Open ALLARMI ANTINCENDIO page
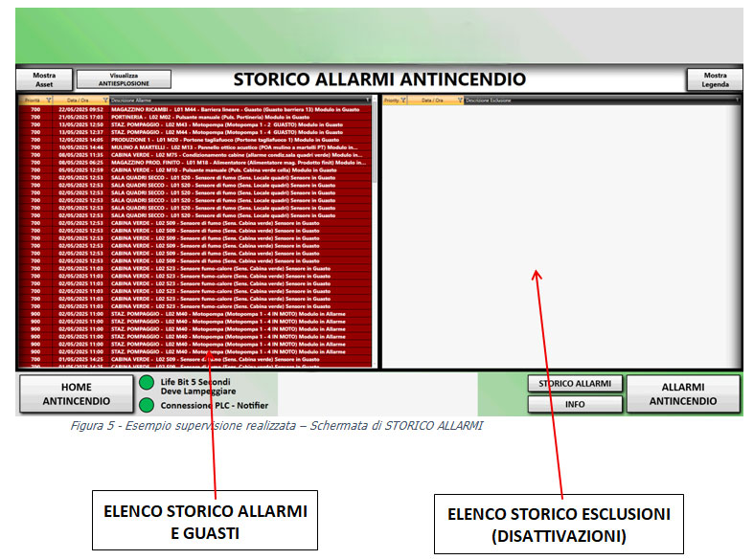754x560 pixels. (x=683, y=393)
